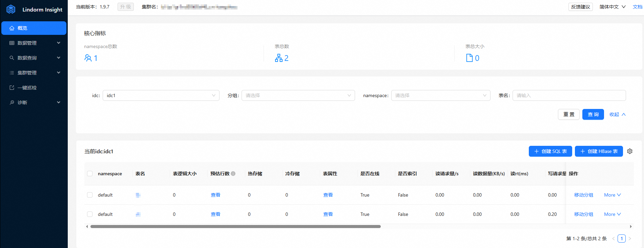The image size is (644, 248).
Task: Click the 查询 query button
Action: point(593,114)
